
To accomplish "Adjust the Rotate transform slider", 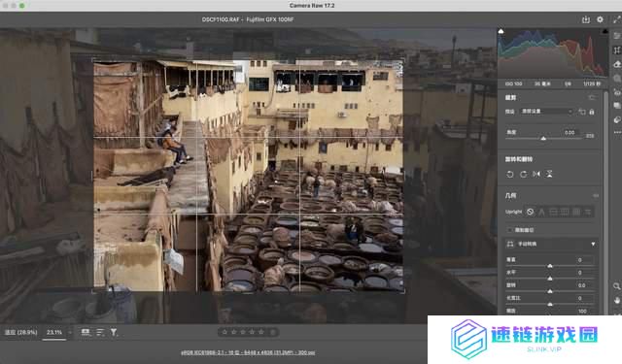I will (x=550, y=291).
